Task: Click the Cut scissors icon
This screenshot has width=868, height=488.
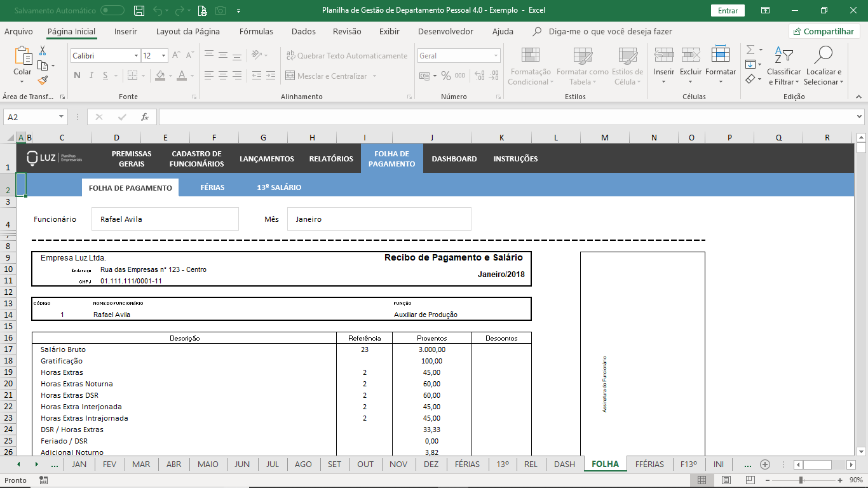Action: pos(43,51)
